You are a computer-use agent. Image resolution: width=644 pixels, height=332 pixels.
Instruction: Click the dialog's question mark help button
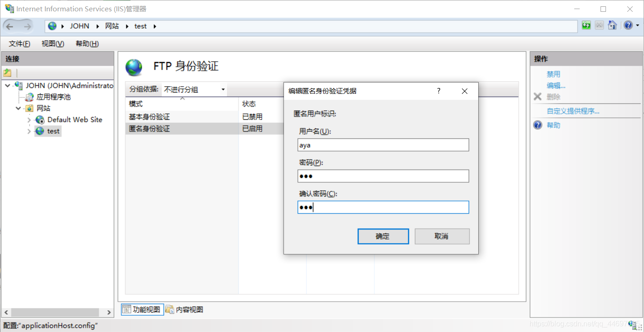438,91
